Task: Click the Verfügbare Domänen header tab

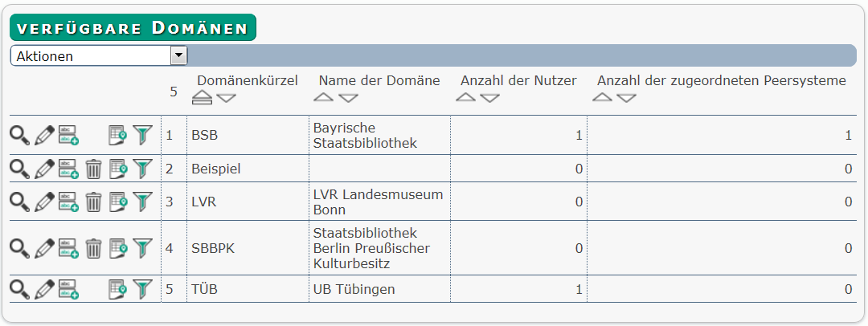Action: coord(133,27)
